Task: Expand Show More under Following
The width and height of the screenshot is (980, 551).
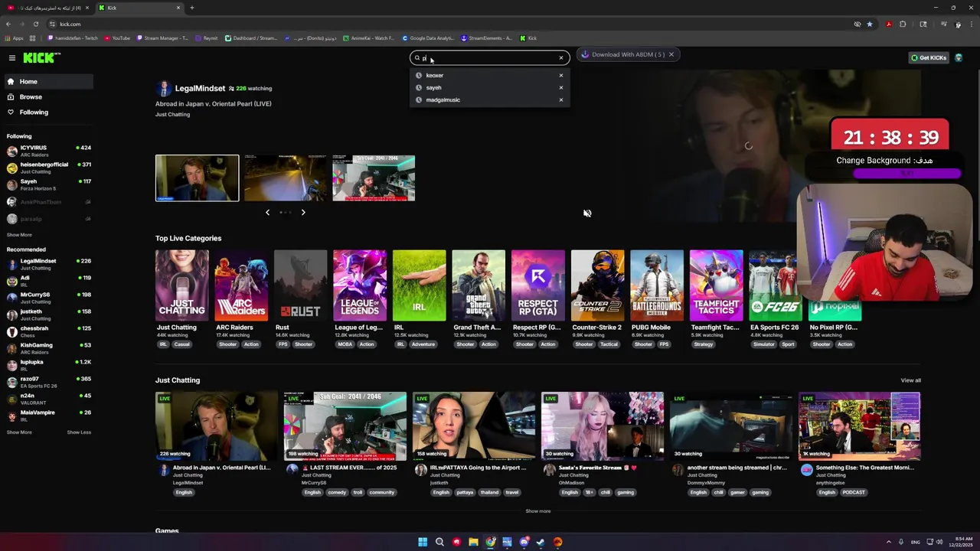Action: click(19, 235)
